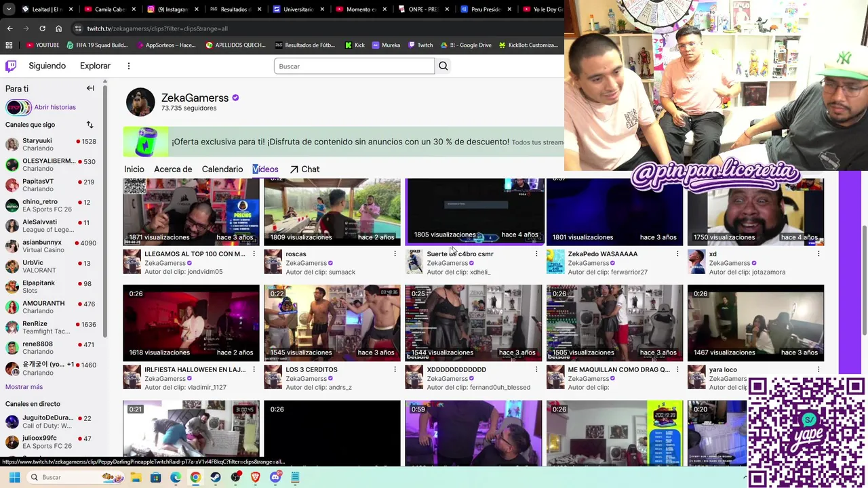The width and height of the screenshot is (868, 488).
Task: Go to Explorar page
Action: pyautogui.click(x=95, y=66)
